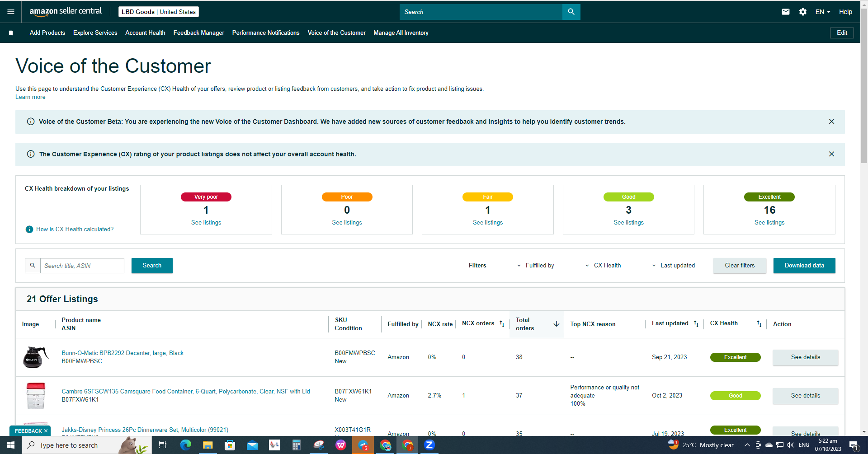See details for the Cambro food container

(806, 396)
